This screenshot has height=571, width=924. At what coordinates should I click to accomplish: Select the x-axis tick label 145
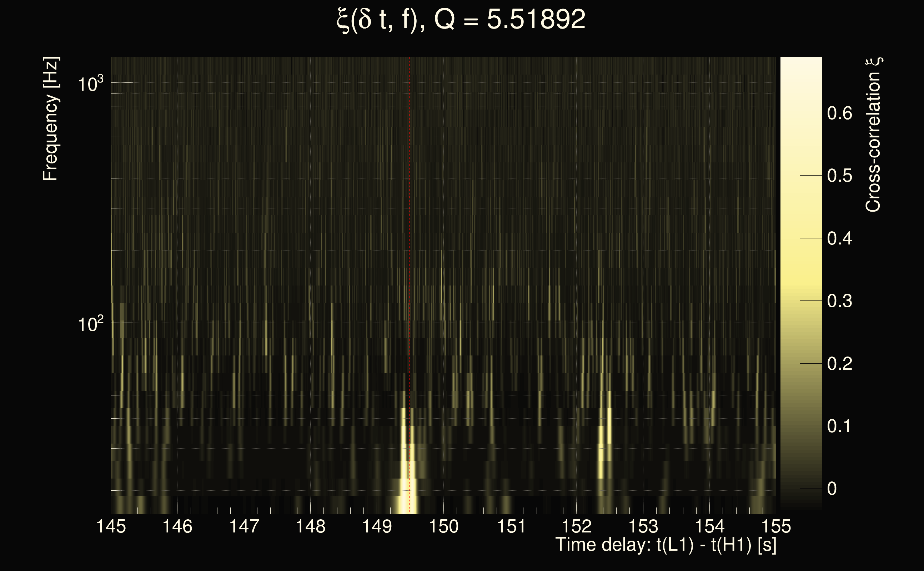coord(111,526)
